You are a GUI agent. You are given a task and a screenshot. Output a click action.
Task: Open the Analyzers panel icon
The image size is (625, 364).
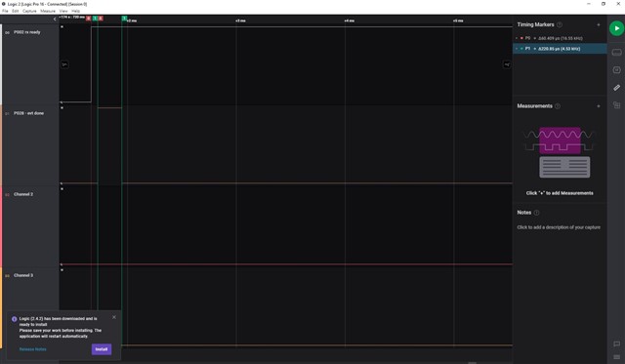point(616,69)
